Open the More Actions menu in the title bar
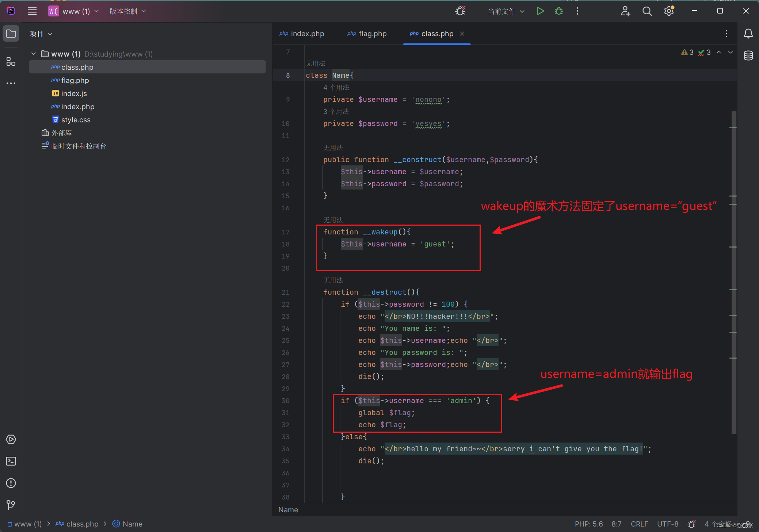759x532 pixels. coord(577,11)
